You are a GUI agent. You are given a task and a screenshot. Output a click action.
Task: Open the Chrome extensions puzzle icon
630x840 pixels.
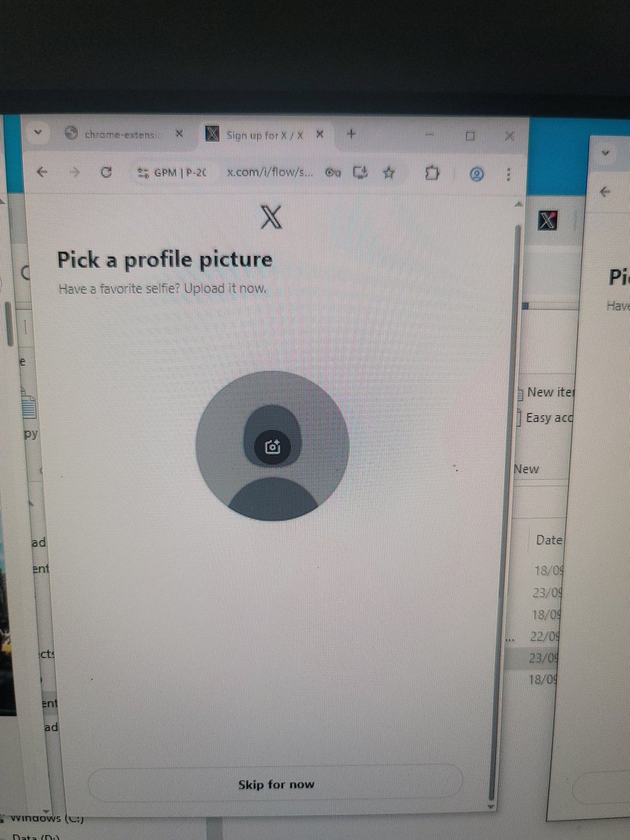pos(433,173)
